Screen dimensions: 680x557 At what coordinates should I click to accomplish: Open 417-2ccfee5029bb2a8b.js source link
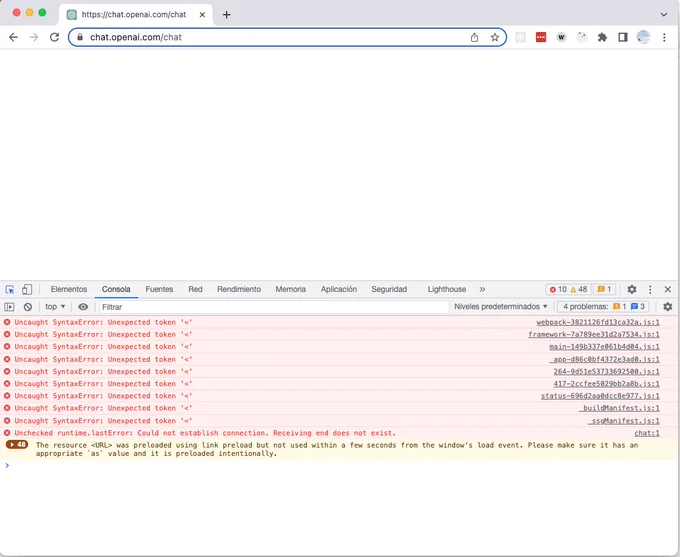606,383
